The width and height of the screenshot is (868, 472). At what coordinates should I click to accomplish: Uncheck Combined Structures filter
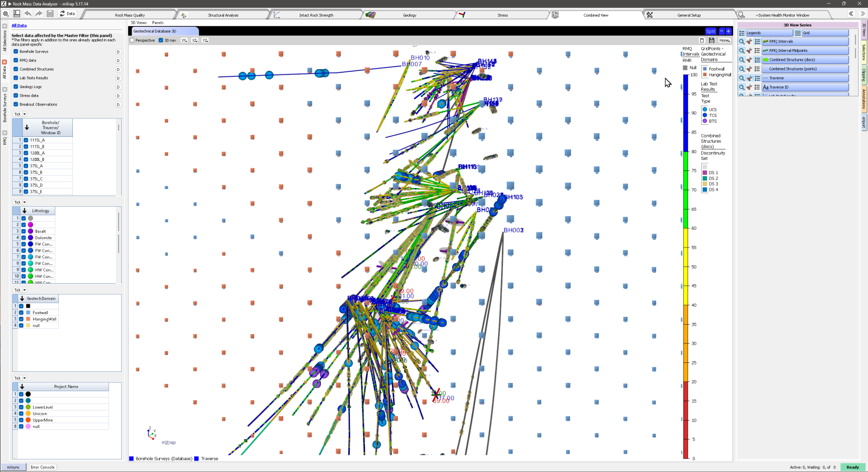pos(16,69)
